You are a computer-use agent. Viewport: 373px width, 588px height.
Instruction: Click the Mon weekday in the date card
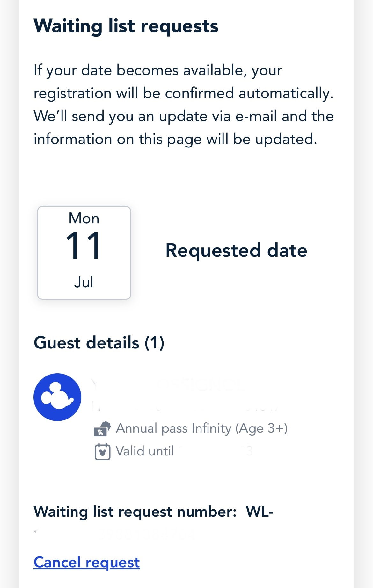point(84,219)
